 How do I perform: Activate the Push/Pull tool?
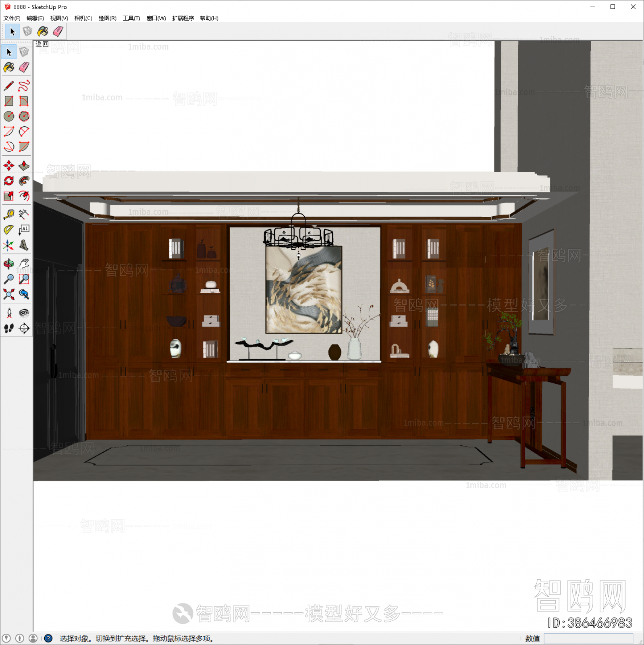[24, 166]
